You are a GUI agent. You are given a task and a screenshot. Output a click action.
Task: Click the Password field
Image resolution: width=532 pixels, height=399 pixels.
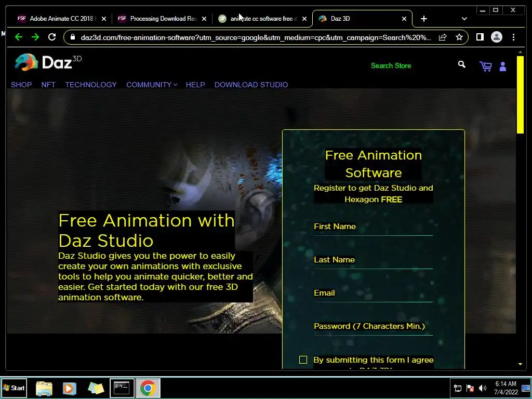(x=373, y=326)
